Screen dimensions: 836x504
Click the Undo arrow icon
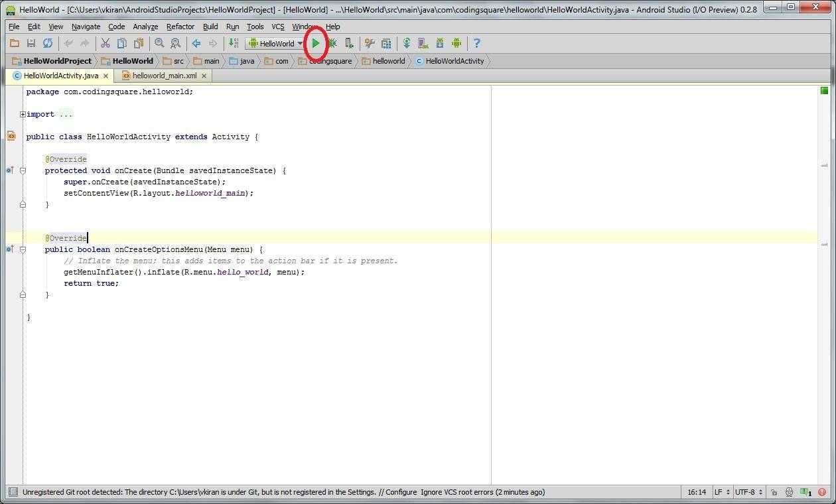pyautogui.click(x=68, y=43)
